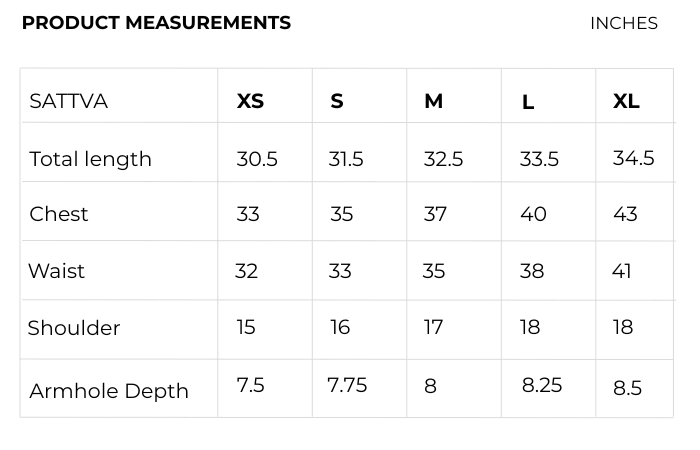Select the M size column header
Image resolution: width=700 pixels, height=450 pixels.
click(x=433, y=101)
